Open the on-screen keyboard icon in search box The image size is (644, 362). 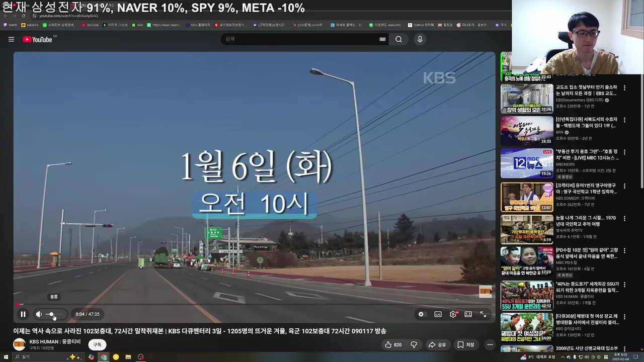382,39
